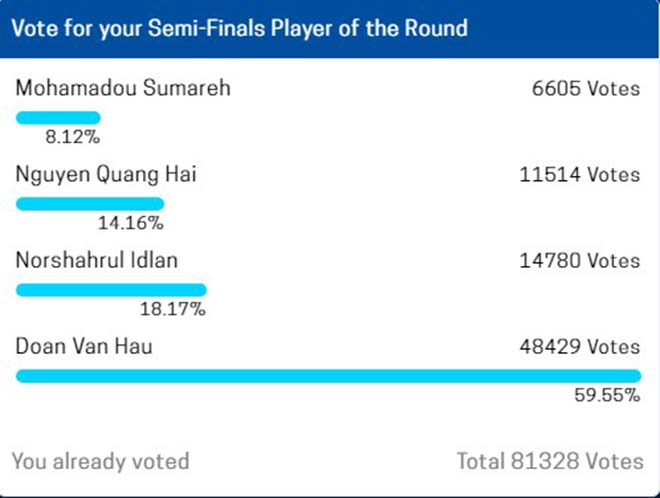Click Nguyen Quang Hai's name
Viewport: 660px width, 498px height.
point(106,175)
